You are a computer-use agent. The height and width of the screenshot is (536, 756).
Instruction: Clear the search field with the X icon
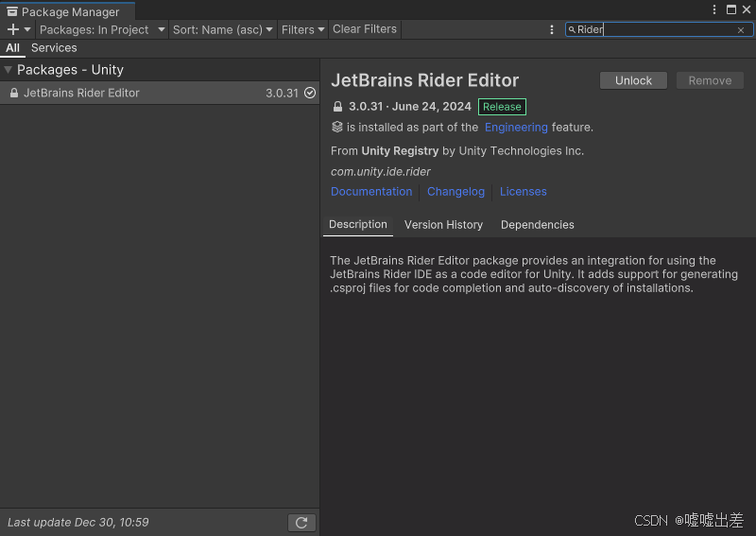741,30
